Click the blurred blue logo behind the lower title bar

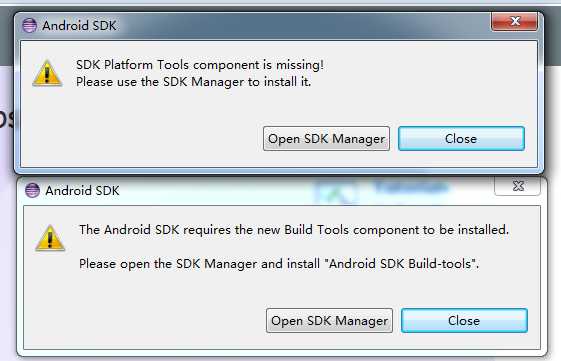[381, 190]
